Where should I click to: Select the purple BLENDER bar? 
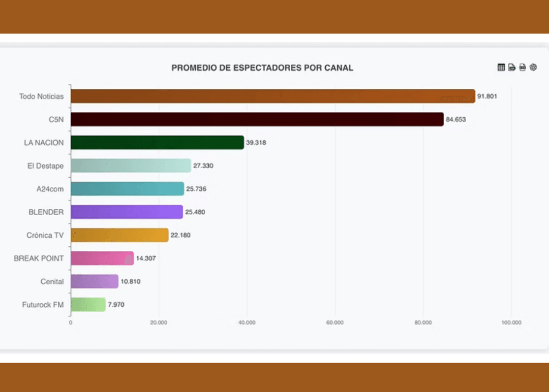(x=127, y=212)
